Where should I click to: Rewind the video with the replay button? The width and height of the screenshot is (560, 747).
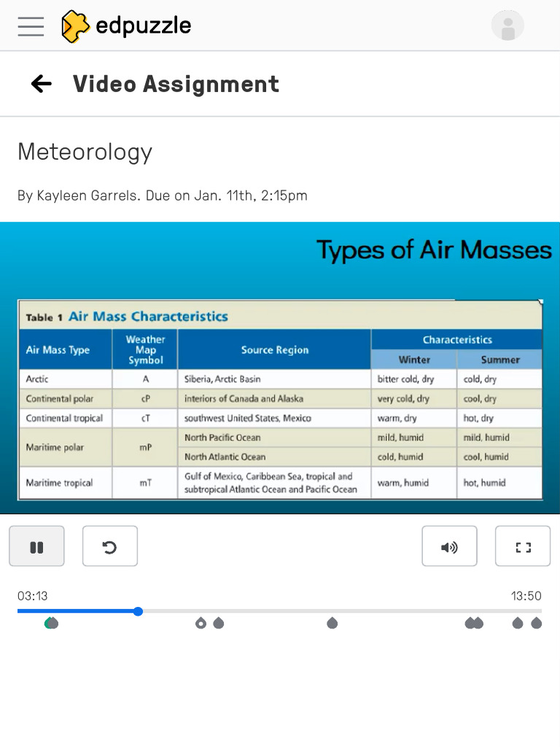pyautogui.click(x=110, y=546)
